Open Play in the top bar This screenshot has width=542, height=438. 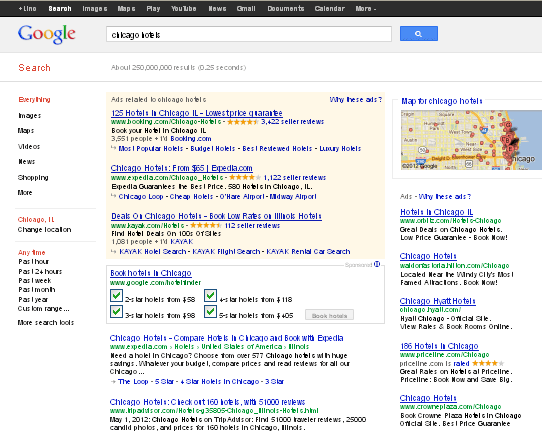153,9
